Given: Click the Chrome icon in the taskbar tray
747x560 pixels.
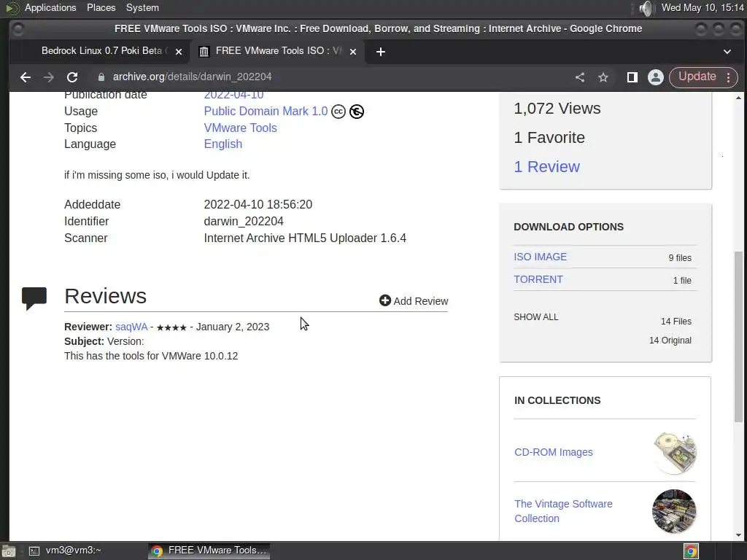Looking at the screenshot, I should pyautogui.click(x=691, y=551).
